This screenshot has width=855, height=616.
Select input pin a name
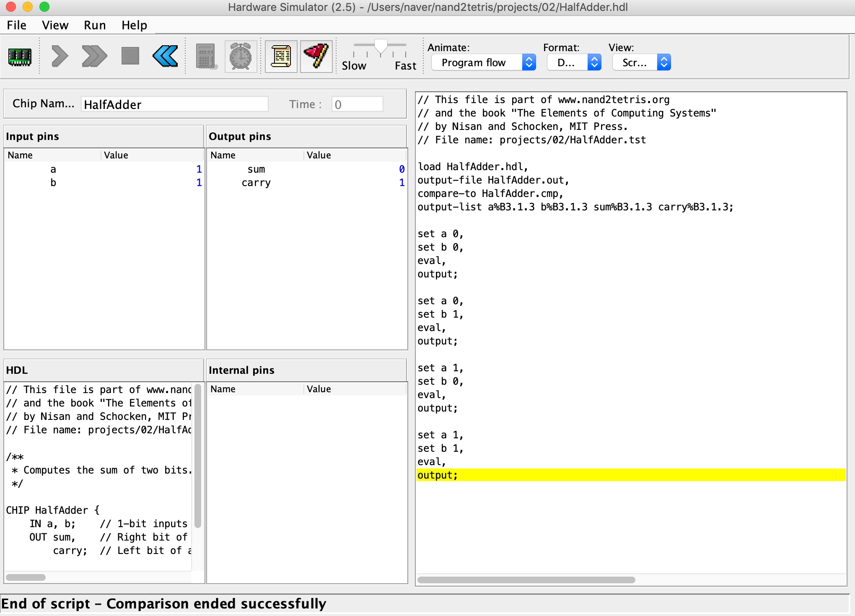[x=53, y=169]
